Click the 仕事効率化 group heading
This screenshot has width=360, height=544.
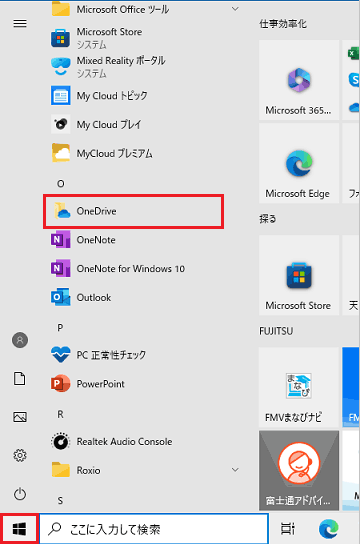coord(283,24)
